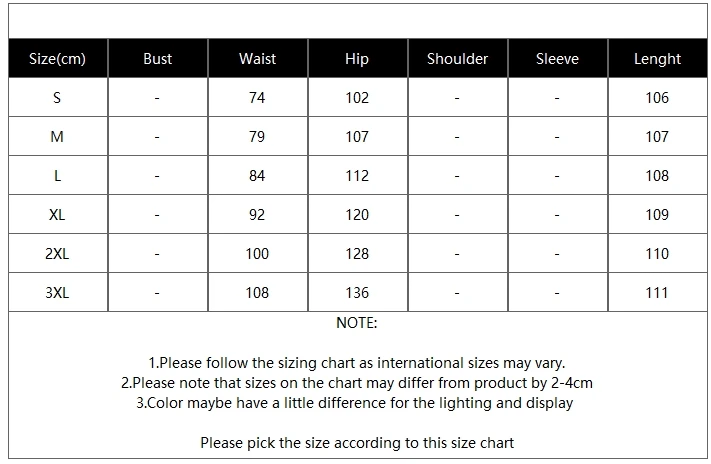Viewport: 711px width, 464px height.
Task: Select the S size row label
Action: (57, 98)
